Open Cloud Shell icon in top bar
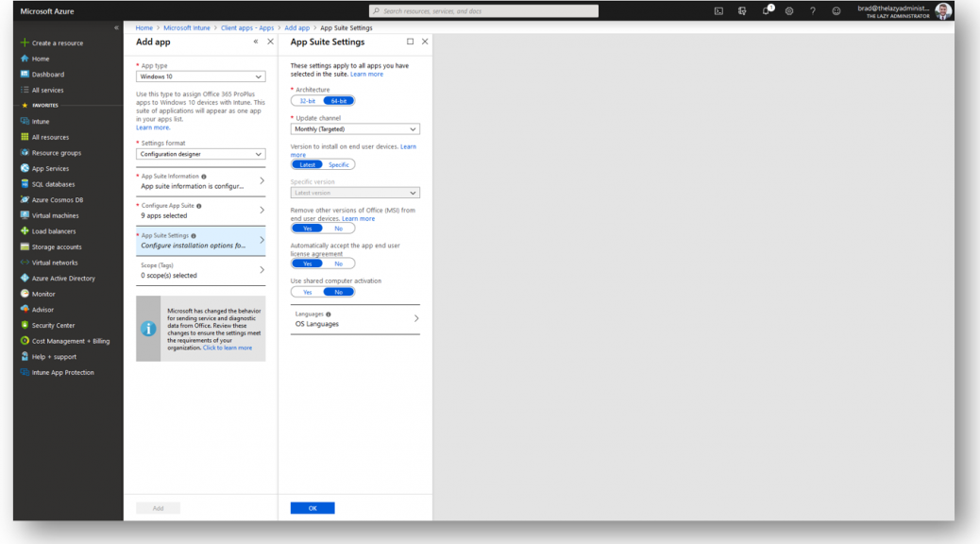Image resolution: width=980 pixels, height=544 pixels. click(718, 10)
